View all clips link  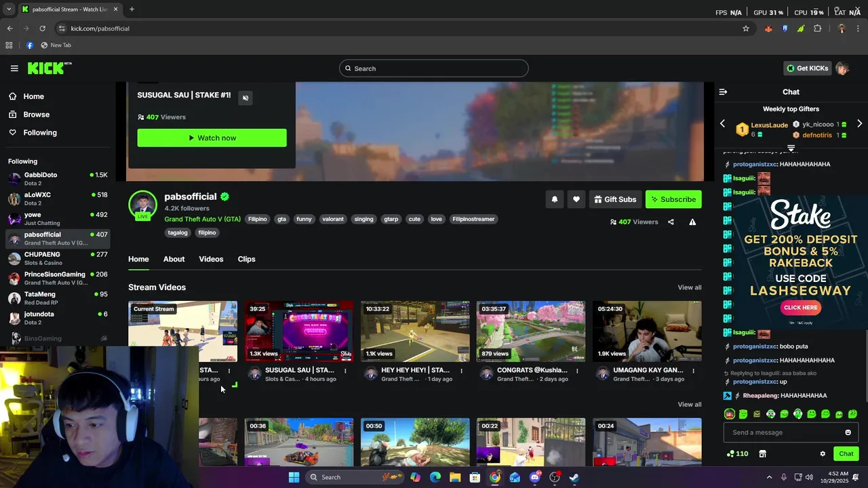pos(690,405)
